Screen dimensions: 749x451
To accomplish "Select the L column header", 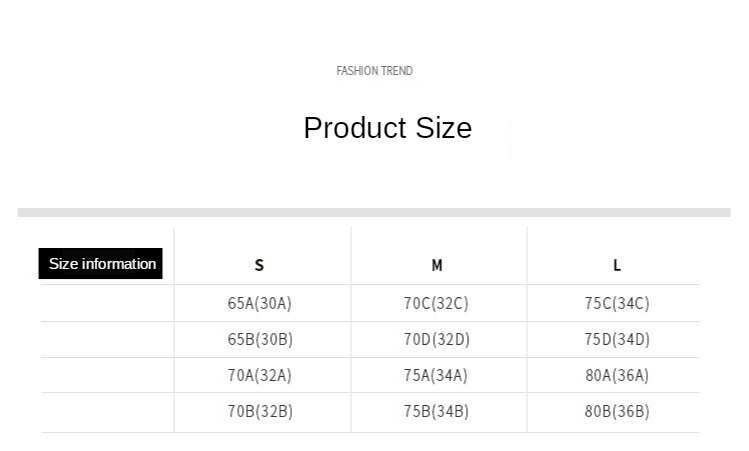I will (617, 265).
